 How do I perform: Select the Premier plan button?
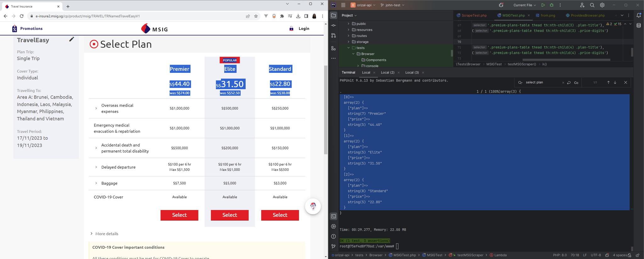click(x=179, y=215)
